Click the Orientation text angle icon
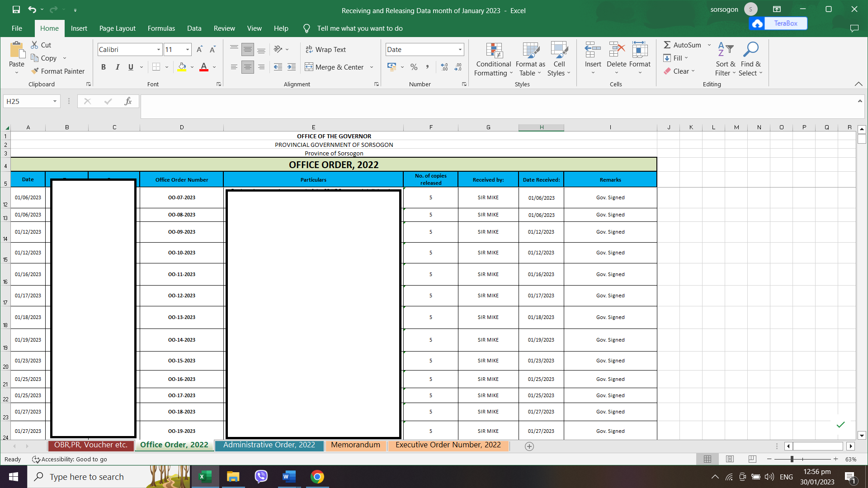The image size is (868, 488). (278, 49)
